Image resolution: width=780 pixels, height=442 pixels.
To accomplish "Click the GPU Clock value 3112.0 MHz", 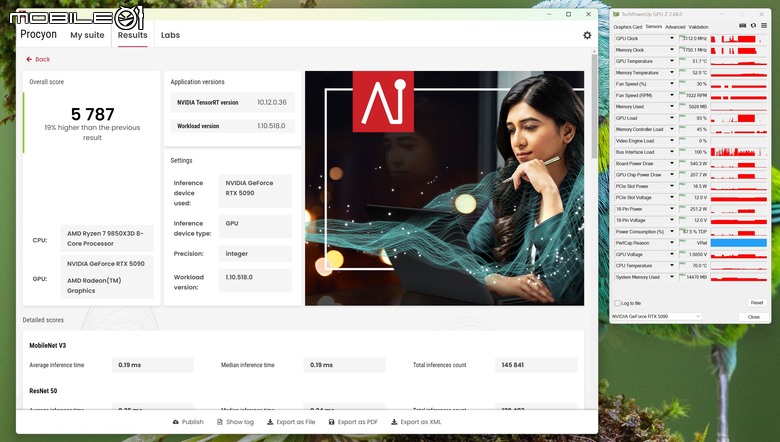I will coord(694,38).
